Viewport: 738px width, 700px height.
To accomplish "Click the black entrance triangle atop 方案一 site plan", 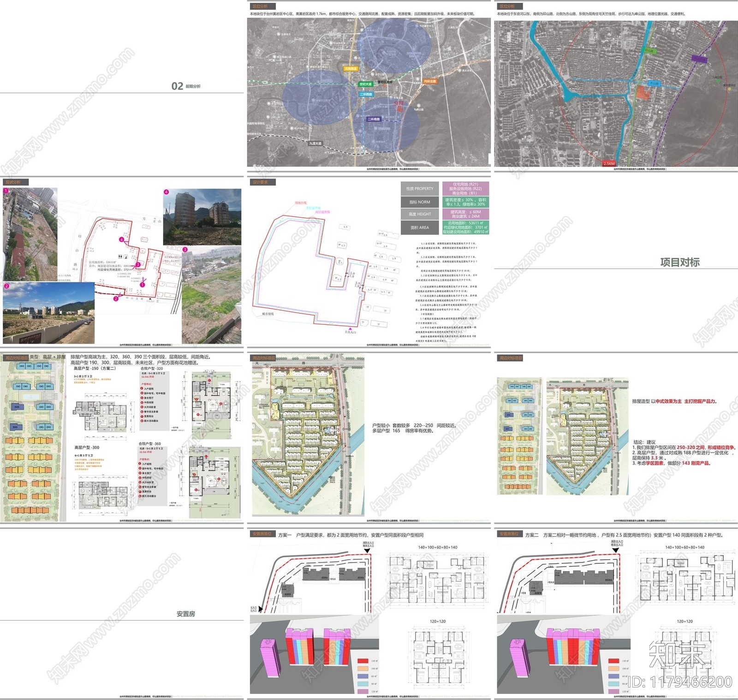I will coord(368,550).
